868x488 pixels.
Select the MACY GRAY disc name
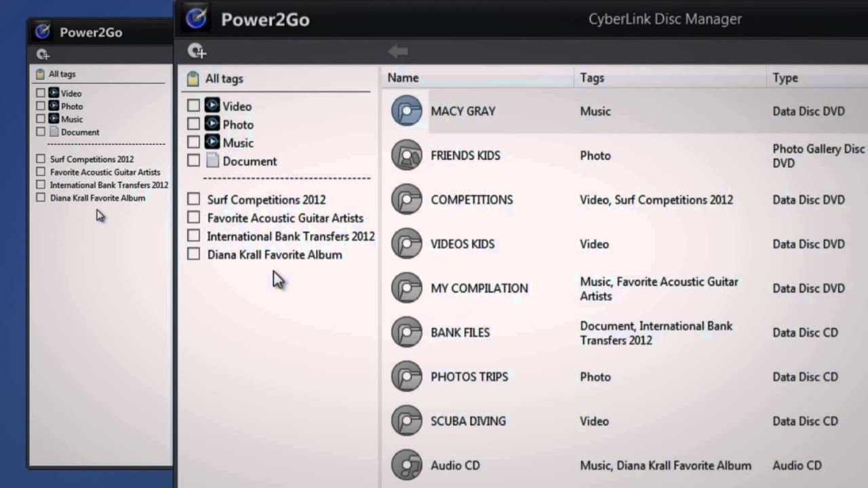pos(463,111)
